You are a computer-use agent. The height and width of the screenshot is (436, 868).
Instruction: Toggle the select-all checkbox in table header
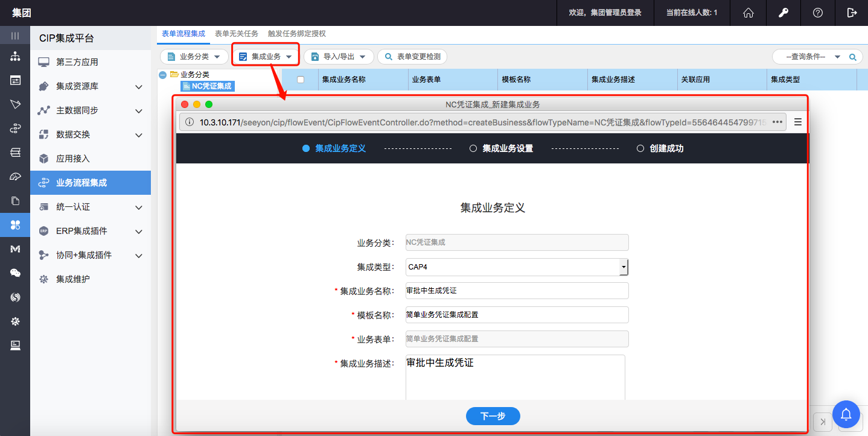pos(301,80)
